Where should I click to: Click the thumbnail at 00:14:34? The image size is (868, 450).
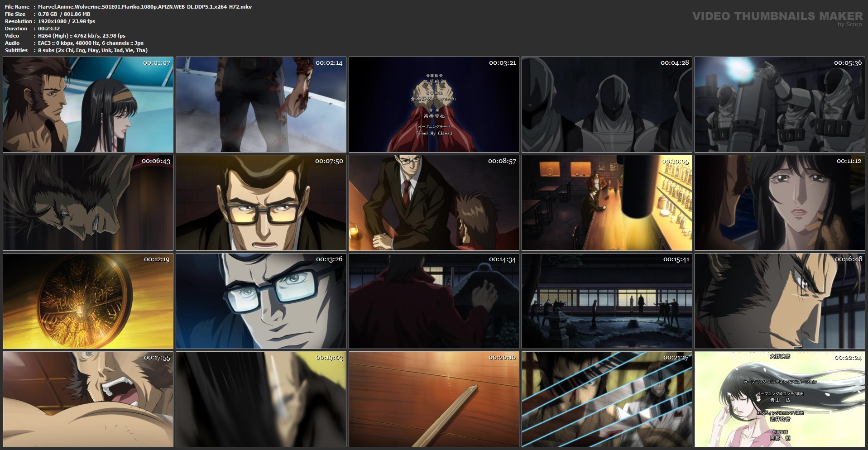[434, 301]
